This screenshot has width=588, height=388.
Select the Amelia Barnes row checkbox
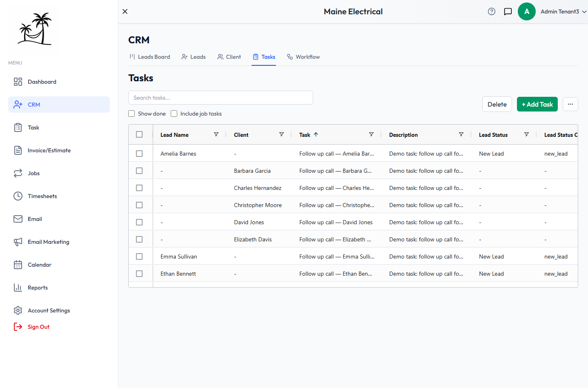pyautogui.click(x=139, y=154)
